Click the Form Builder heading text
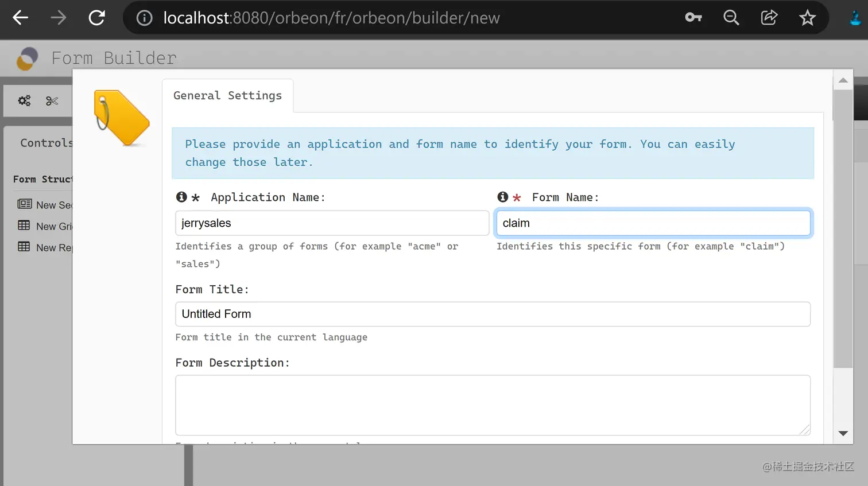This screenshot has height=486, width=868. [114, 59]
